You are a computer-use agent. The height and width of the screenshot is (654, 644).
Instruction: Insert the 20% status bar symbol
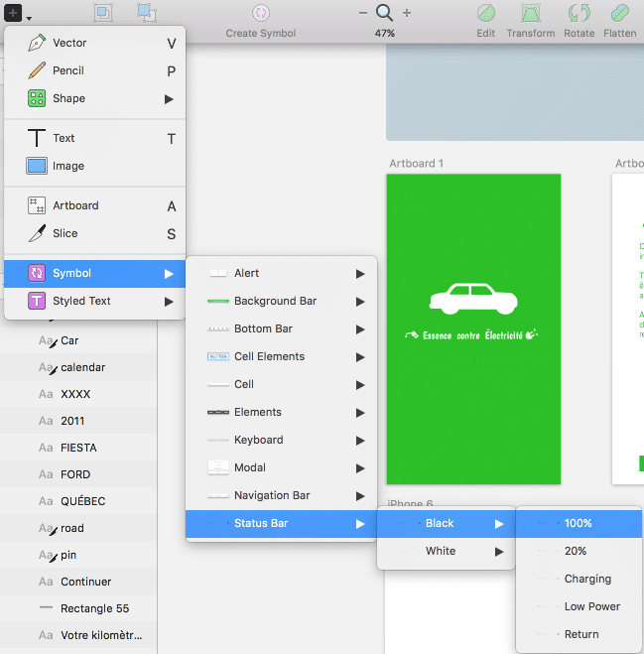pyautogui.click(x=576, y=552)
